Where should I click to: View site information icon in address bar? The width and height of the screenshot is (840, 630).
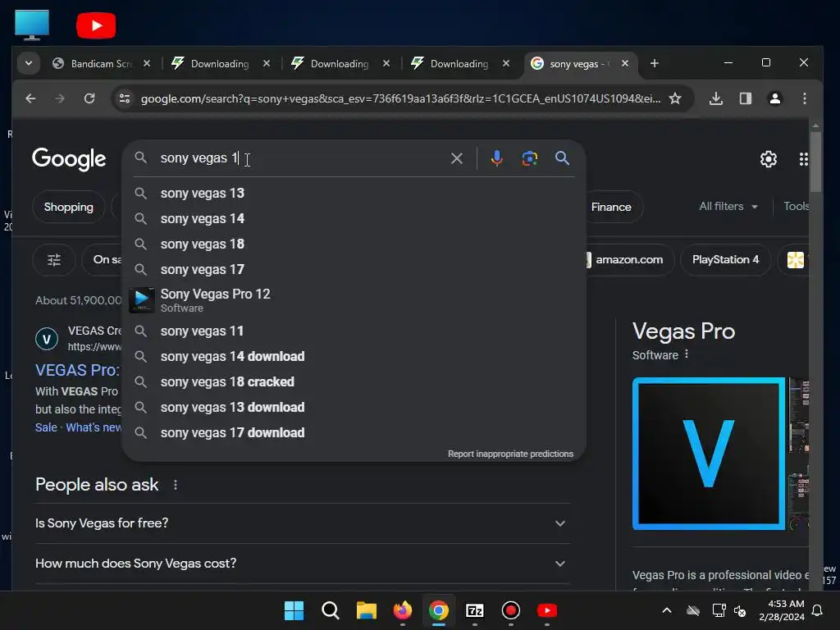pos(125,98)
